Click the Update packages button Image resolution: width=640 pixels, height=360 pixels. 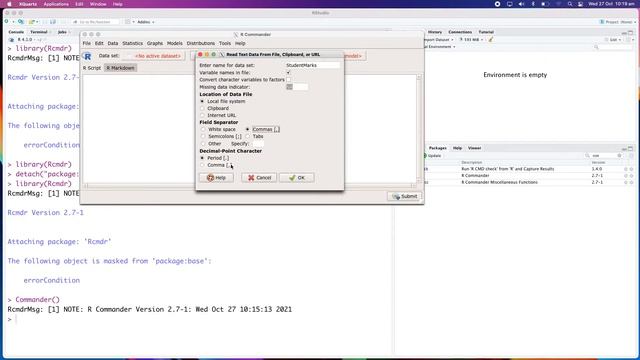[x=433, y=156]
